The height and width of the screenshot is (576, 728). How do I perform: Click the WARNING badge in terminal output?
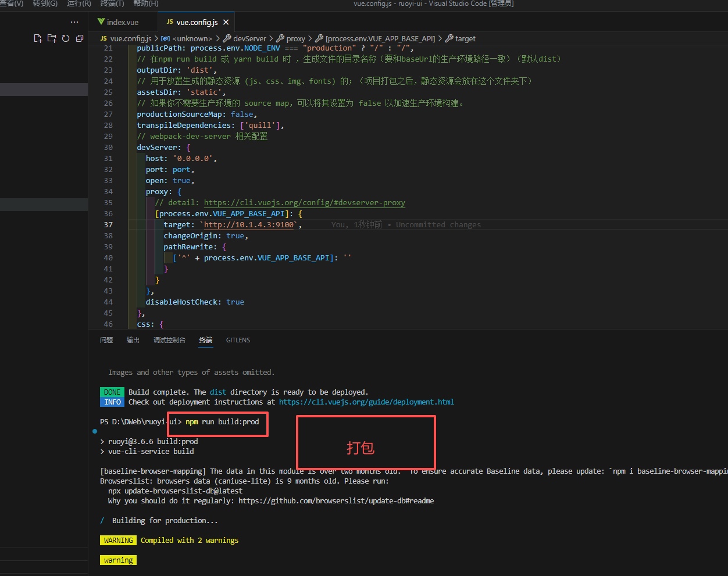pyautogui.click(x=119, y=540)
